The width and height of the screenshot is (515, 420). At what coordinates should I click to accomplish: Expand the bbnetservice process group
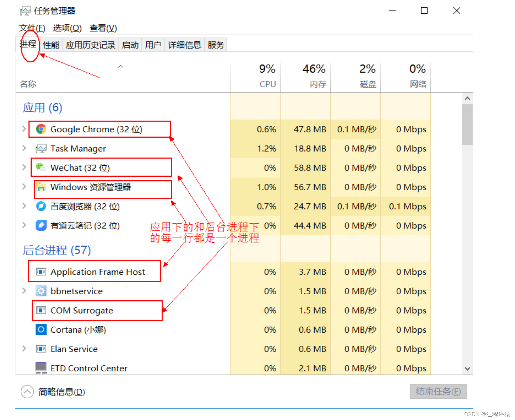coord(24,291)
